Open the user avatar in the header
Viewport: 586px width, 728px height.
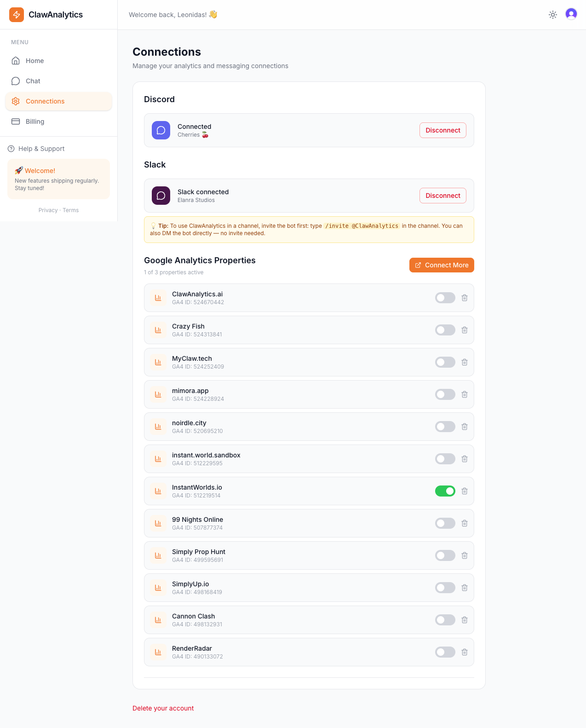coord(571,14)
